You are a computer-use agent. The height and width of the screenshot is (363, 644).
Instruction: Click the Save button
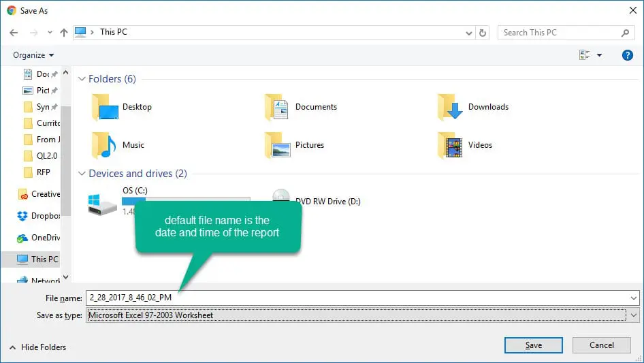(x=534, y=345)
